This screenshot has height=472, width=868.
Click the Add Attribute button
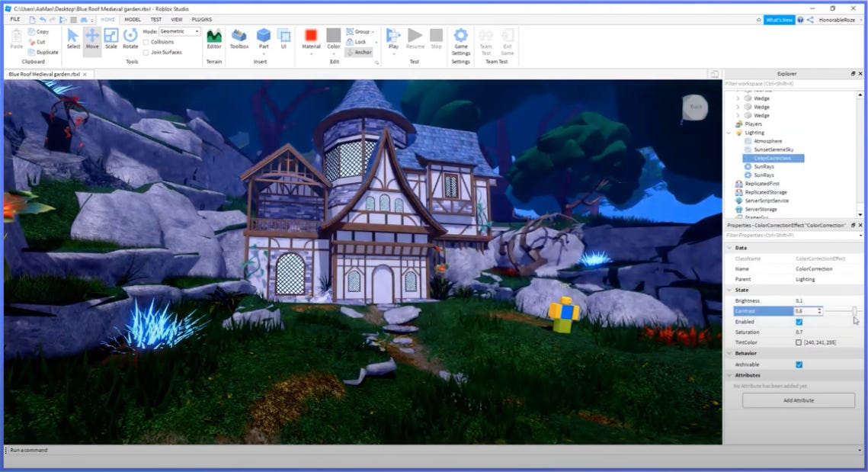pyautogui.click(x=798, y=400)
